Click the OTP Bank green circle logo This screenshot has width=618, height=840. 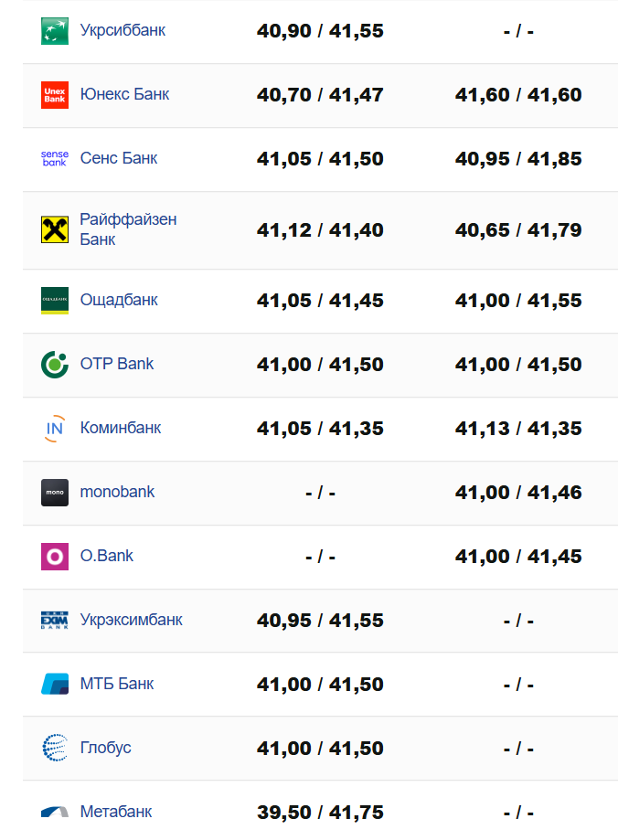click(x=55, y=365)
